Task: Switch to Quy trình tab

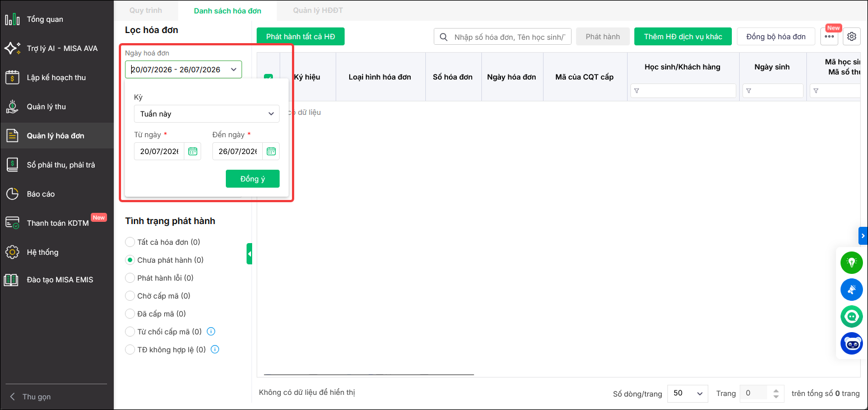Action: (145, 11)
